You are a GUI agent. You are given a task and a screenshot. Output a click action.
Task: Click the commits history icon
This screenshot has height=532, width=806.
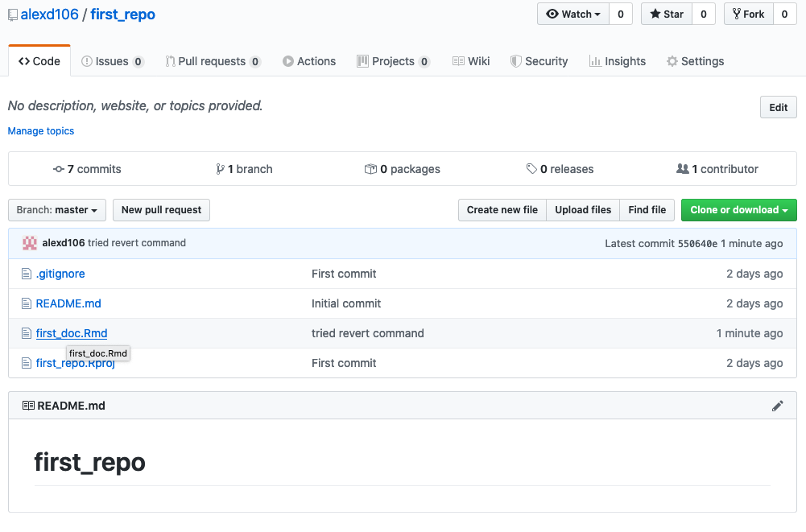(58, 170)
